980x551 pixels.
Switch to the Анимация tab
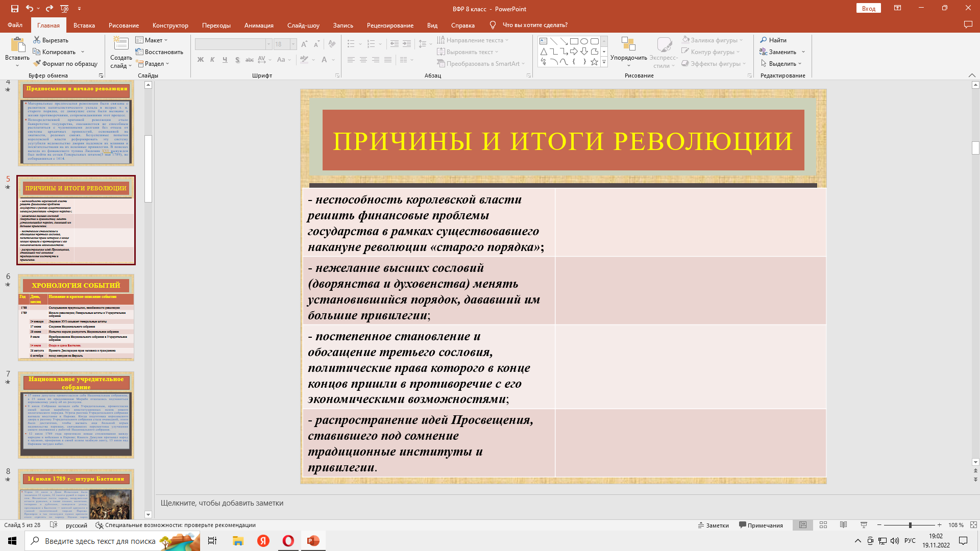point(259,25)
